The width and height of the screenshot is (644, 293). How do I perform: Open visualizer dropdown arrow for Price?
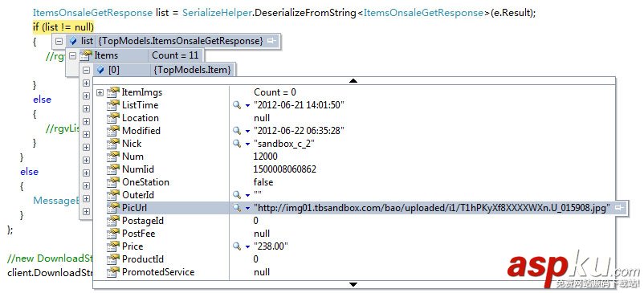coord(247,246)
